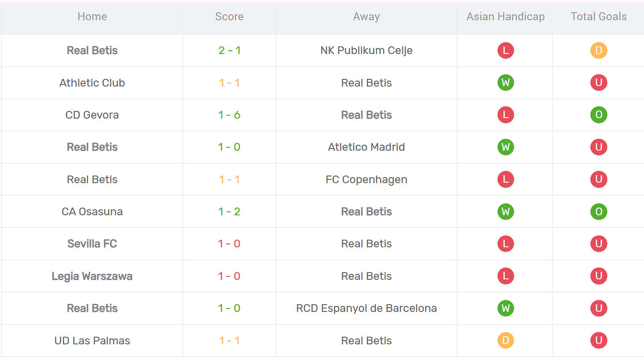Click the Score column header
Image resolution: width=644 pixels, height=357 pixels.
coord(229,16)
